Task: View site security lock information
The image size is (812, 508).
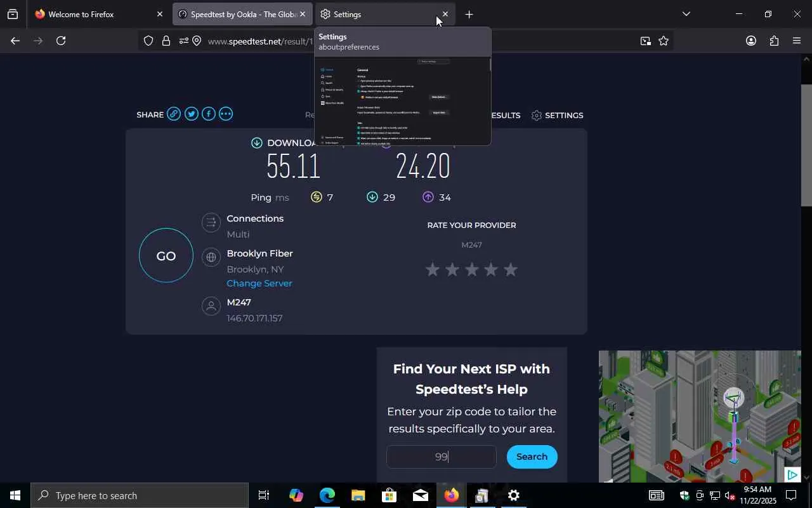Action: 166,41
